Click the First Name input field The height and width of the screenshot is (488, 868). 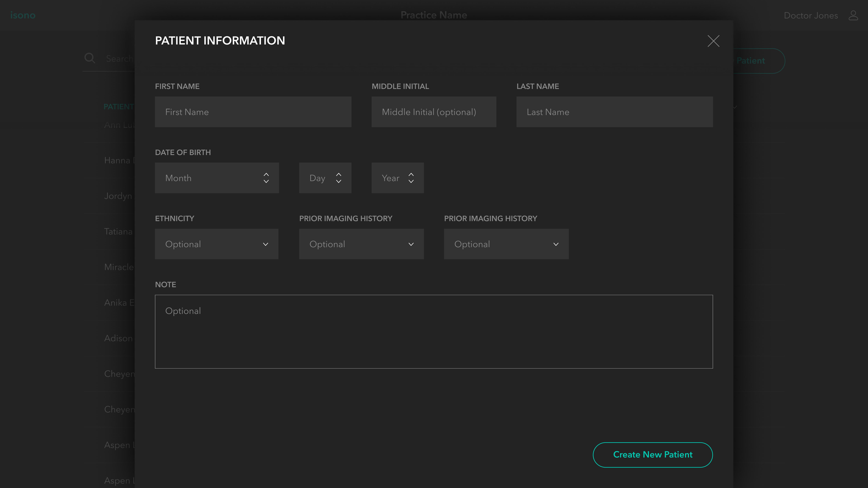point(253,112)
